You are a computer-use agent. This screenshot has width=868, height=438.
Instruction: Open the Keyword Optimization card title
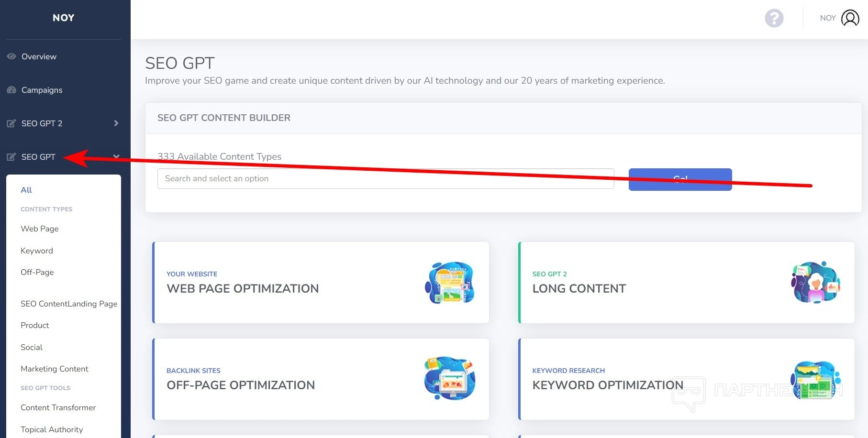[x=608, y=385]
